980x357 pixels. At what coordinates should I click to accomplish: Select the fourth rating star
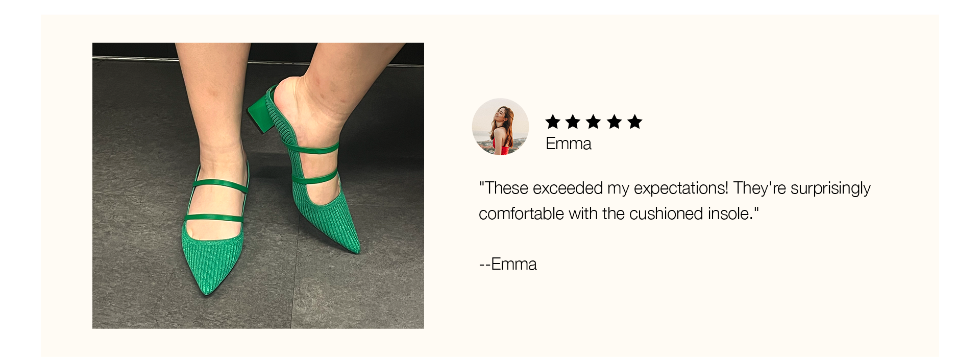615,122
